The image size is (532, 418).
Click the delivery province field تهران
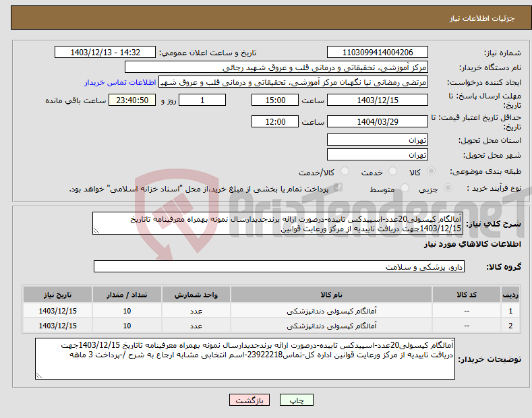(378, 140)
